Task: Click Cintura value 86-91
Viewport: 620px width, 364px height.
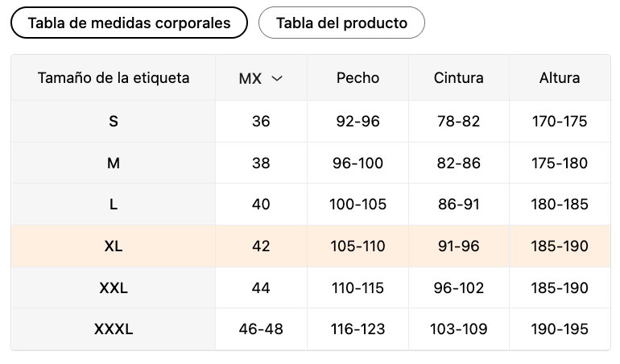Action: click(x=458, y=205)
